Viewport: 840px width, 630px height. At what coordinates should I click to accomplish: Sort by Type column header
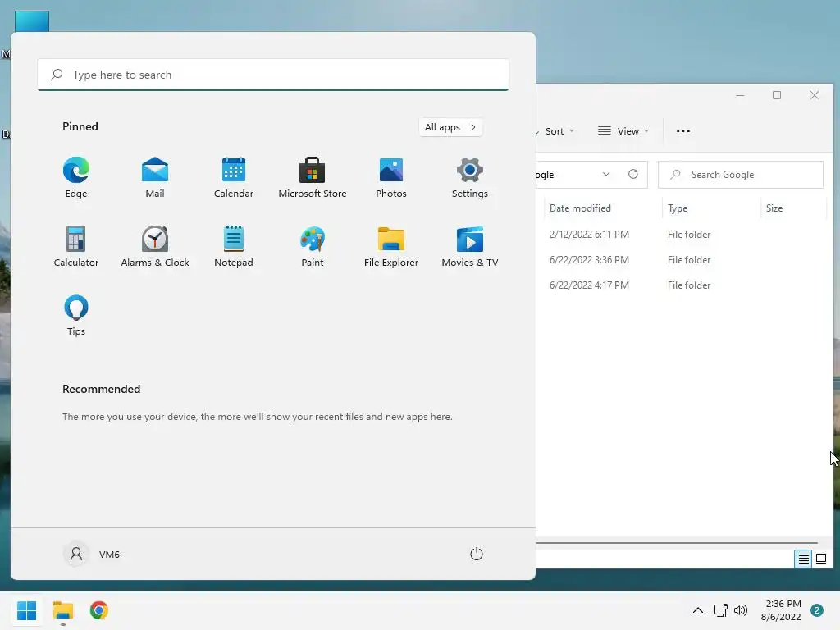coord(711,208)
